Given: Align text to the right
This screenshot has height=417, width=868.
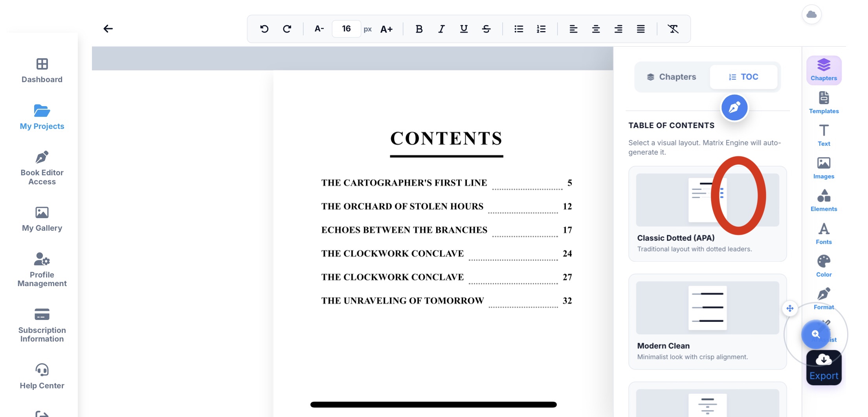Looking at the screenshot, I should click(618, 29).
